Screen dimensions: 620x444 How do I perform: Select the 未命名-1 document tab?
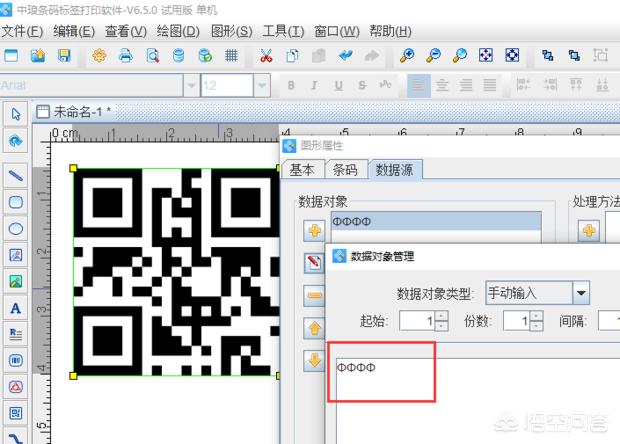click(x=74, y=112)
